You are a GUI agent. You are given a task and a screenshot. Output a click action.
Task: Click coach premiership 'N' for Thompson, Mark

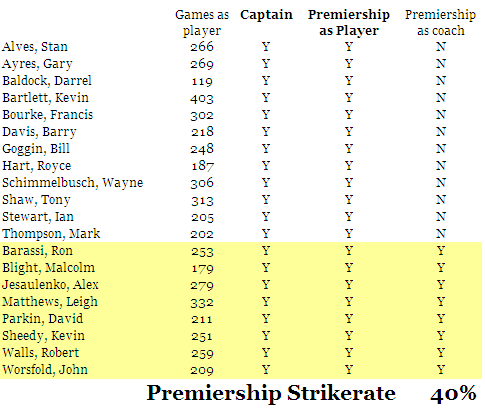[441, 234]
